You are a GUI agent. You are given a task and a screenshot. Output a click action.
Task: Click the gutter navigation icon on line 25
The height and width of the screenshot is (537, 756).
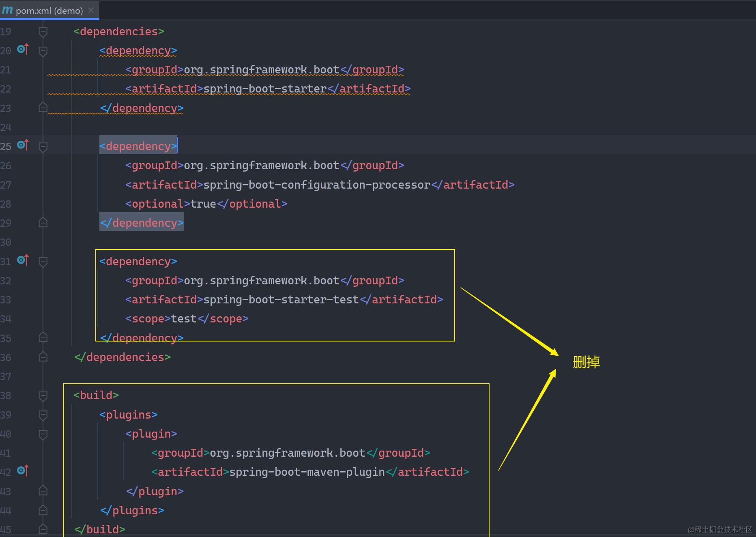pos(23,145)
